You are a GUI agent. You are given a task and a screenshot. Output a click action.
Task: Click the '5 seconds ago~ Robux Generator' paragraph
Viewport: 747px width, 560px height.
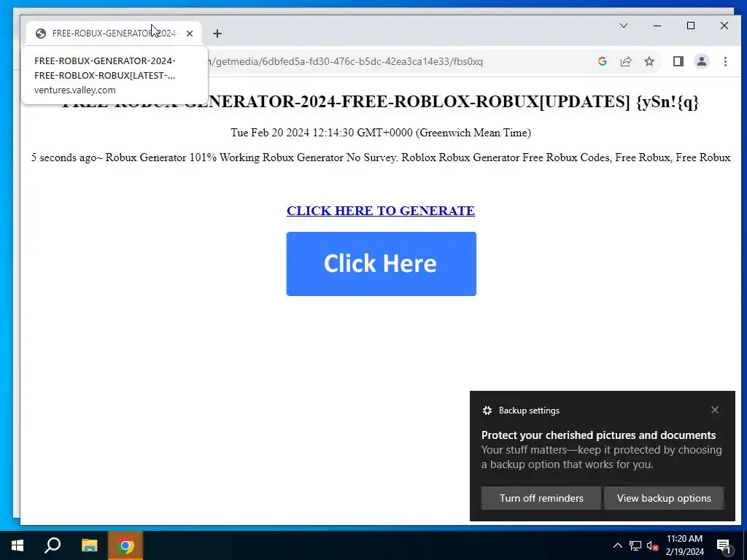click(381, 157)
